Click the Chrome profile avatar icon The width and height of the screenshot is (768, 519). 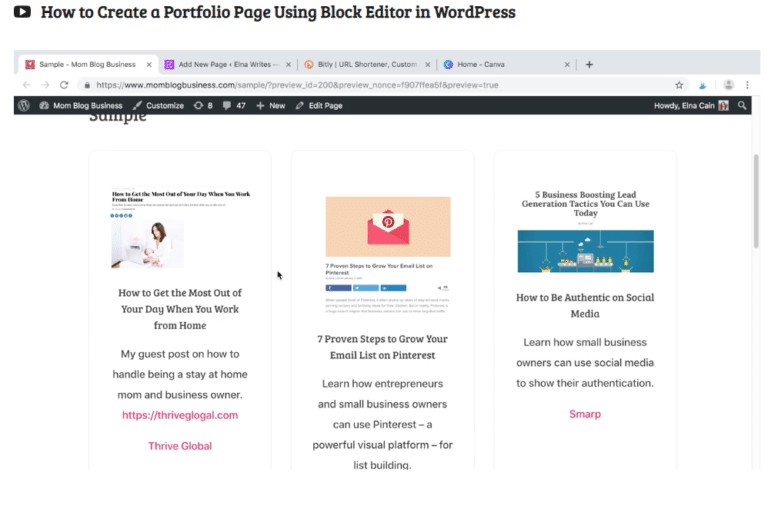[x=729, y=85]
